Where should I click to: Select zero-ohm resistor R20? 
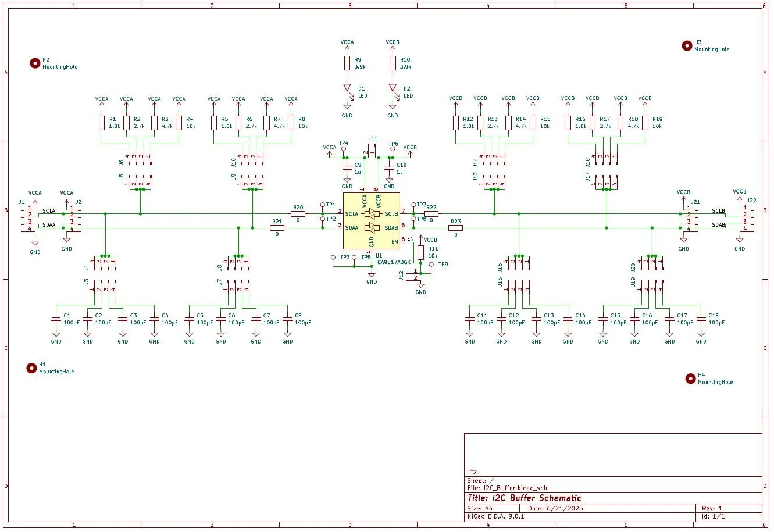pos(298,213)
